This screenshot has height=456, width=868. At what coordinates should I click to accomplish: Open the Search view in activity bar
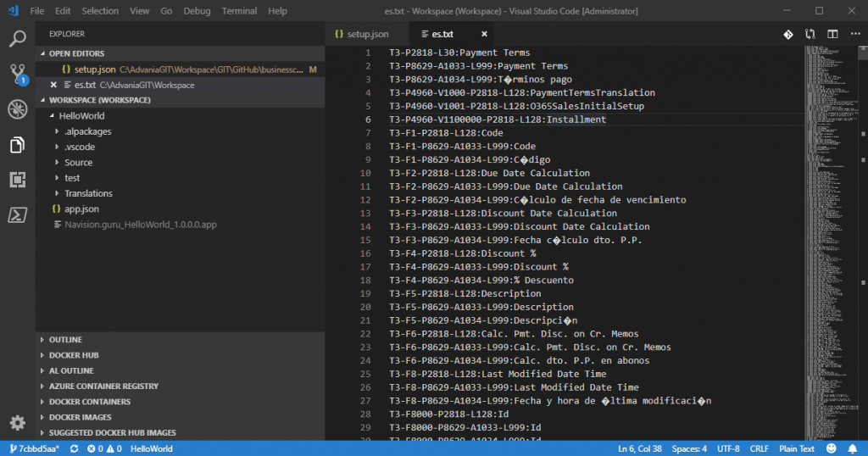(17, 38)
